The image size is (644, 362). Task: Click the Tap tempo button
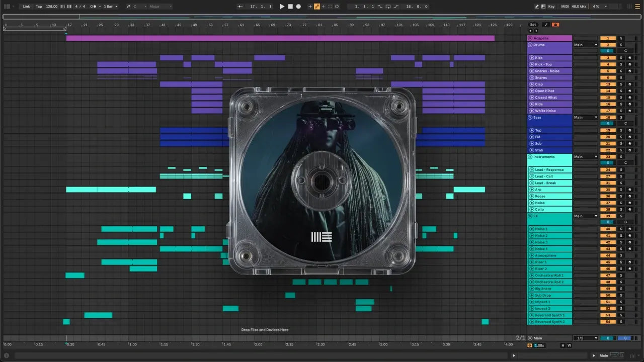tap(39, 7)
